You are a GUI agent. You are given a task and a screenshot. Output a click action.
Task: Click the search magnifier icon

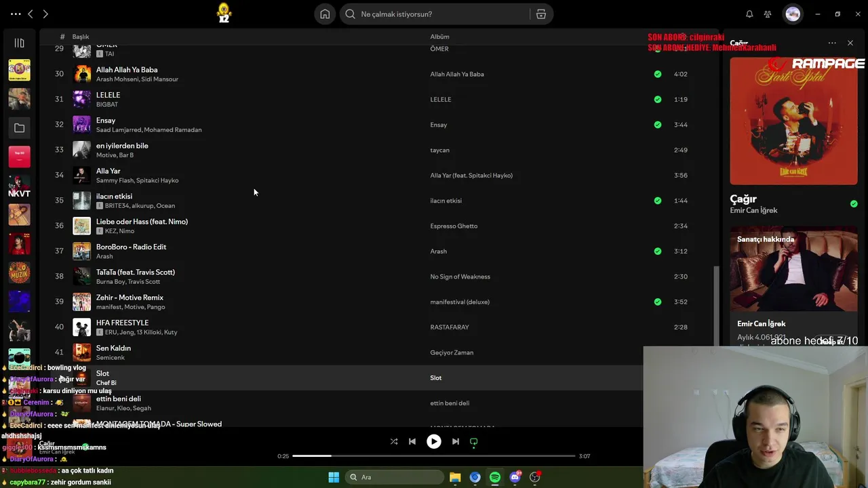click(x=350, y=14)
